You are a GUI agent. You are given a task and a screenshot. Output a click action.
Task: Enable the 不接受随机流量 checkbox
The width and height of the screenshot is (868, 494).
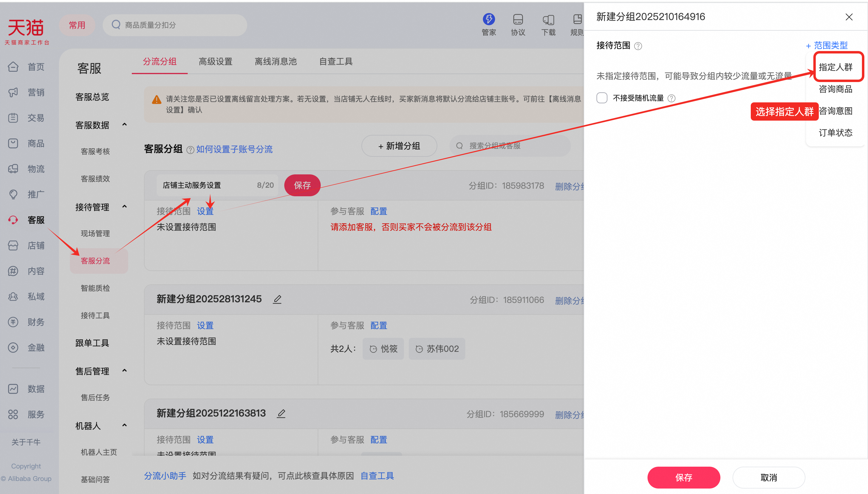click(602, 98)
